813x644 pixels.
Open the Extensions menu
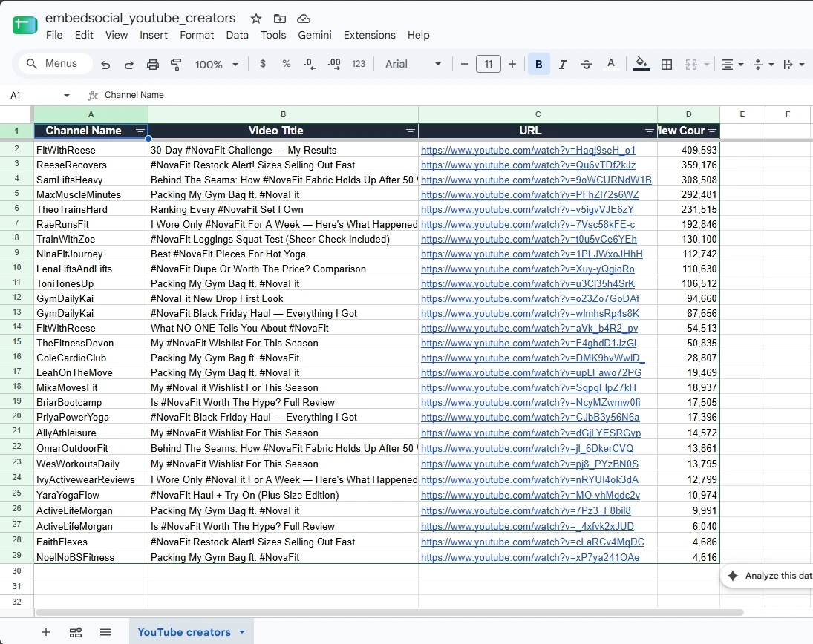pyautogui.click(x=369, y=35)
